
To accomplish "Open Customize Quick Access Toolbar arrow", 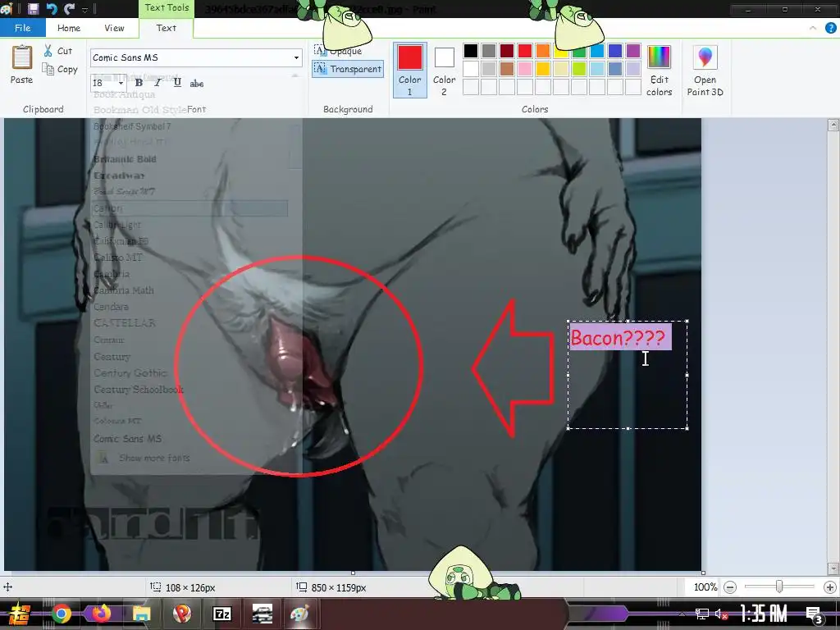I will pyautogui.click(x=84, y=9).
